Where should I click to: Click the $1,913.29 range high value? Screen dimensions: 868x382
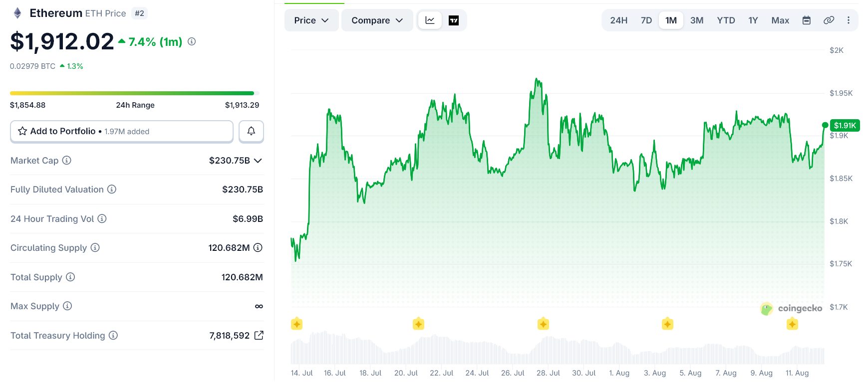[242, 105]
